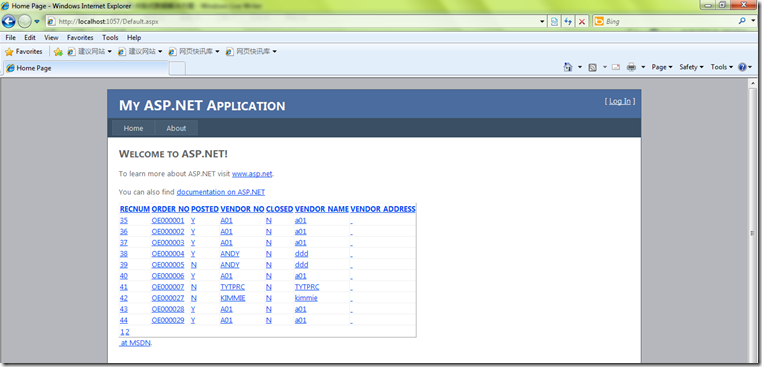Click the search magnifier icon
Screen dimensions: 762x367
click(x=742, y=21)
